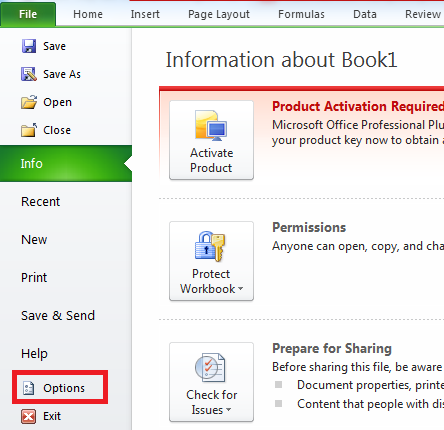Image resolution: width=444 pixels, height=430 pixels.
Task: Click the 'Microsoft Office Professional' text line
Action: point(358,125)
